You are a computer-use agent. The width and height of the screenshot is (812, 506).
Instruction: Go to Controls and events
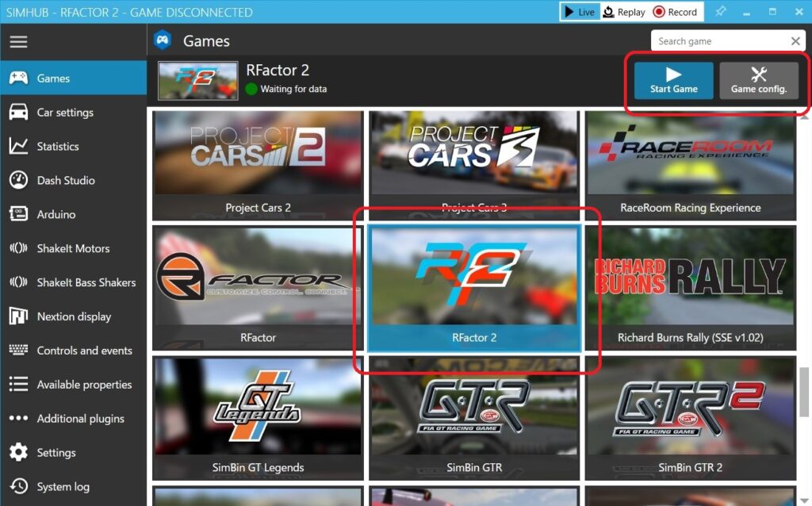(84, 351)
